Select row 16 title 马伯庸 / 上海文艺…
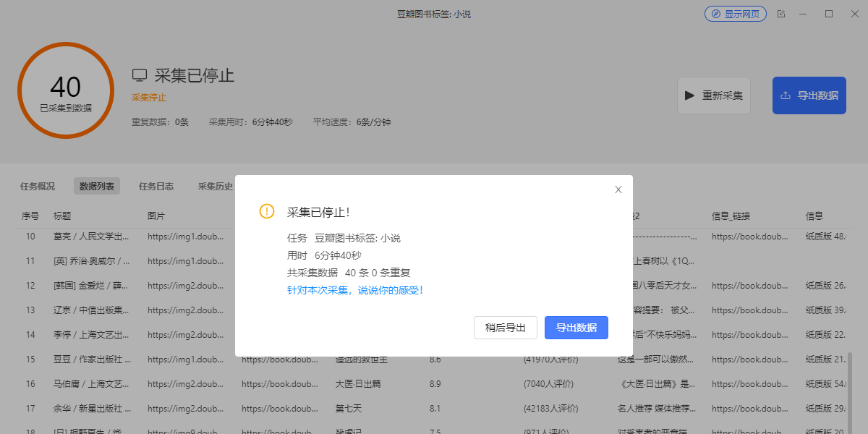868x434 pixels. click(92, 383)
